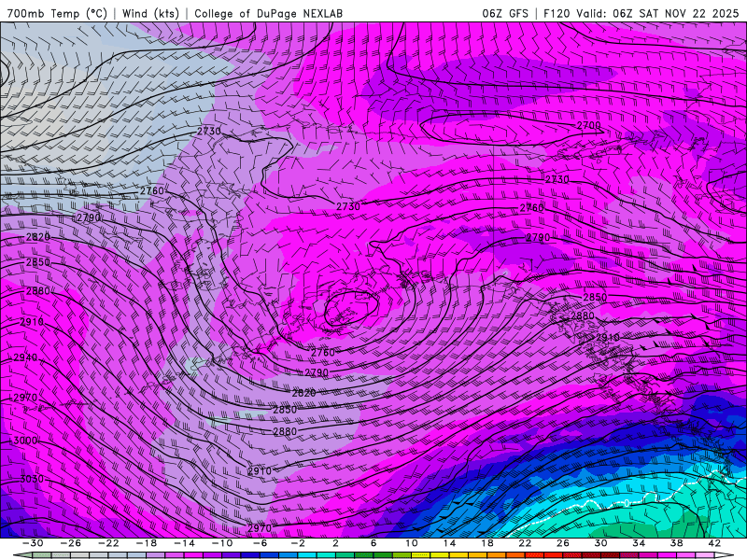Screen dimensions: 747x560
Task: Click the 2820 label at the map's left edge
Action: tap(38, 237)
